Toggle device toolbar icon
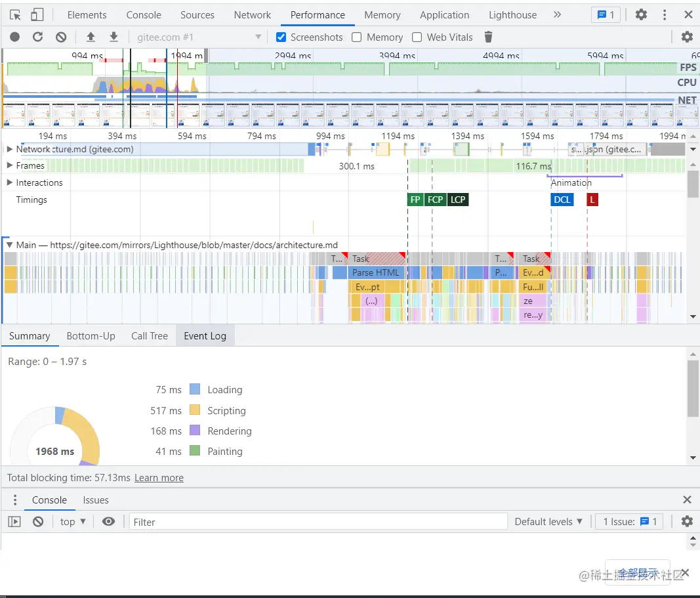700x598 pixels. pyautogui.click(x=37, y=14)
